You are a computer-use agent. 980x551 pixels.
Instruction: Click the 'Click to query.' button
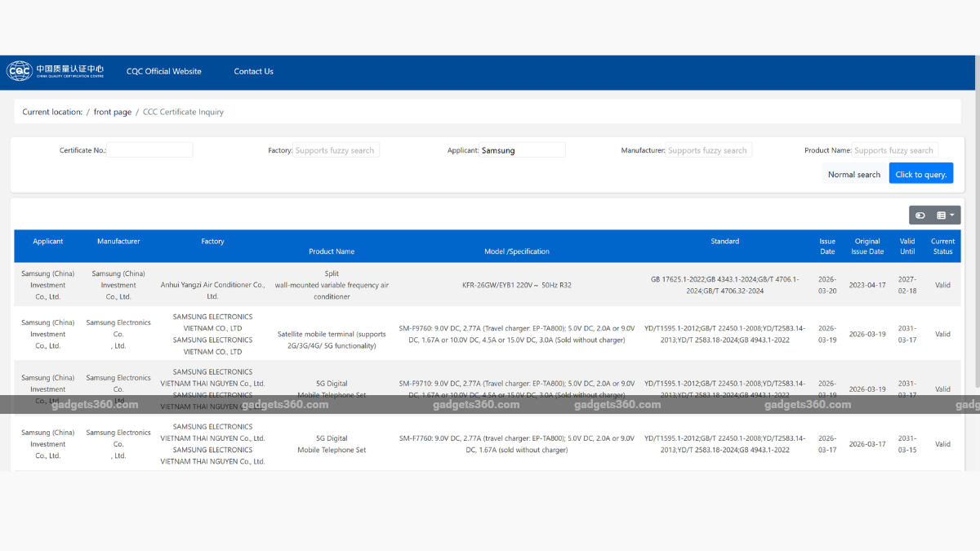(x=920, y=174)
